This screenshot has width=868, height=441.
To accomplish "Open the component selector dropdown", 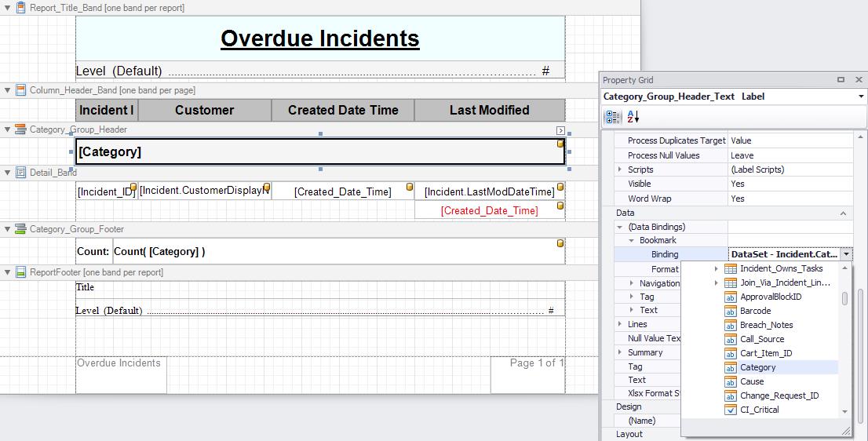I will [861, 97].
